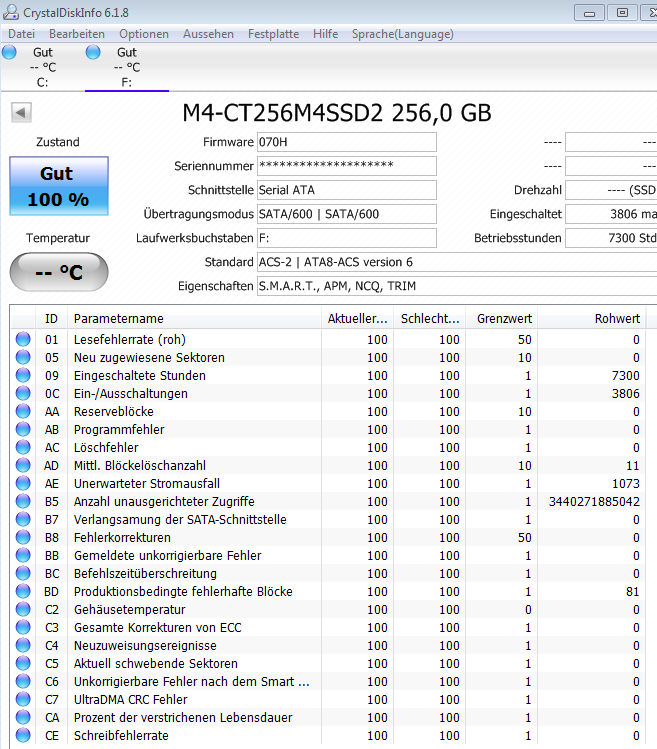Click status orb for Gehäusetemperatur

[23, 609]
